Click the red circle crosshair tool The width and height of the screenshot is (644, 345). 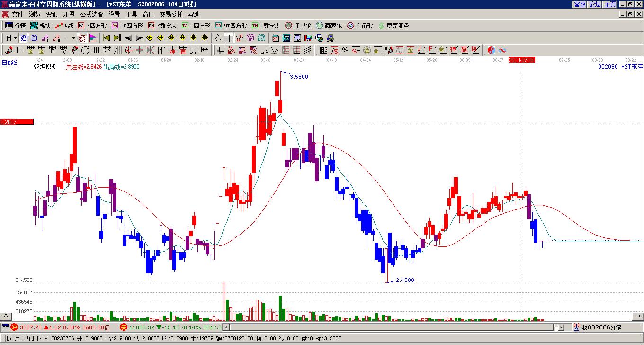(129, 50)
